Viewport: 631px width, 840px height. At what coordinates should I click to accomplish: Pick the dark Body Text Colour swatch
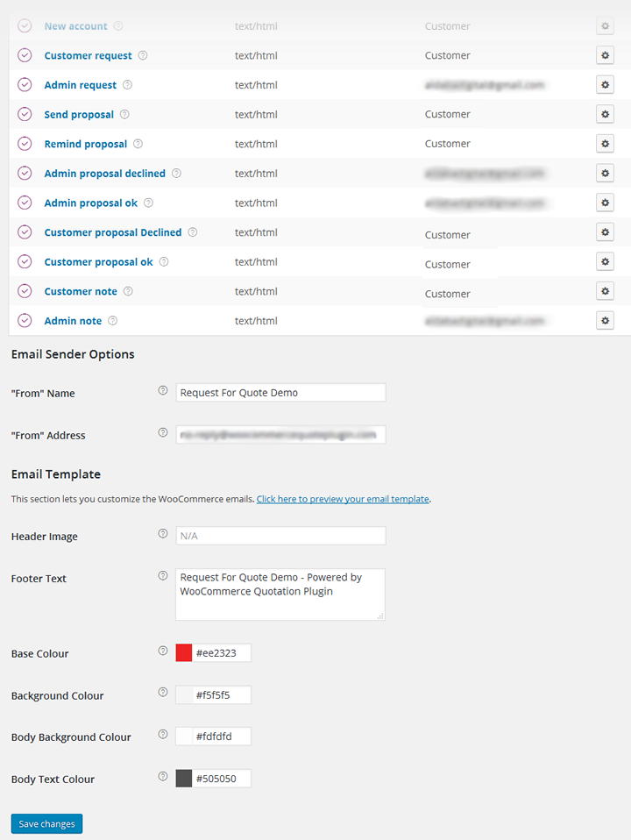tap(184, 779)
